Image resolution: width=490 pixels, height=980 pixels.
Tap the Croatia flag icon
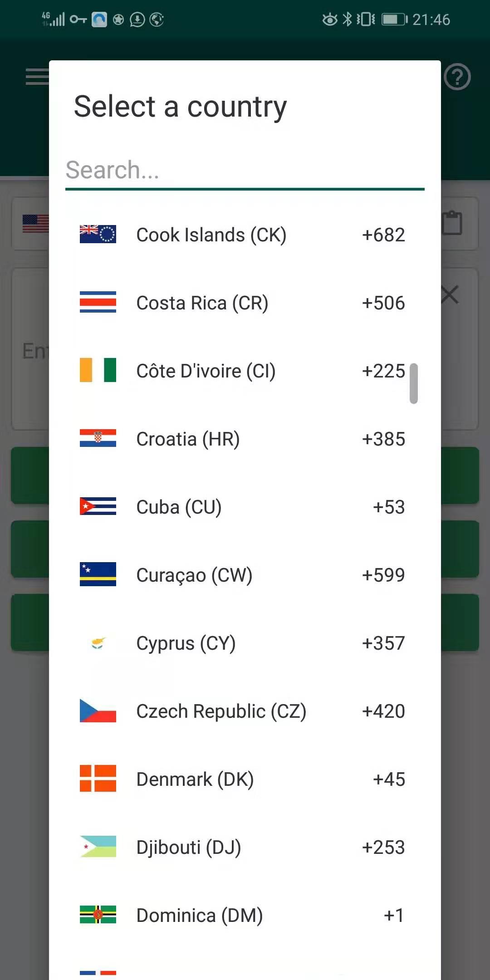98,438
